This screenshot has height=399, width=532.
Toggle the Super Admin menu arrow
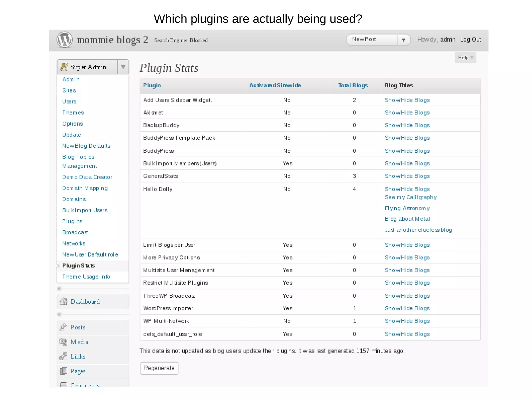coord(123,67)
